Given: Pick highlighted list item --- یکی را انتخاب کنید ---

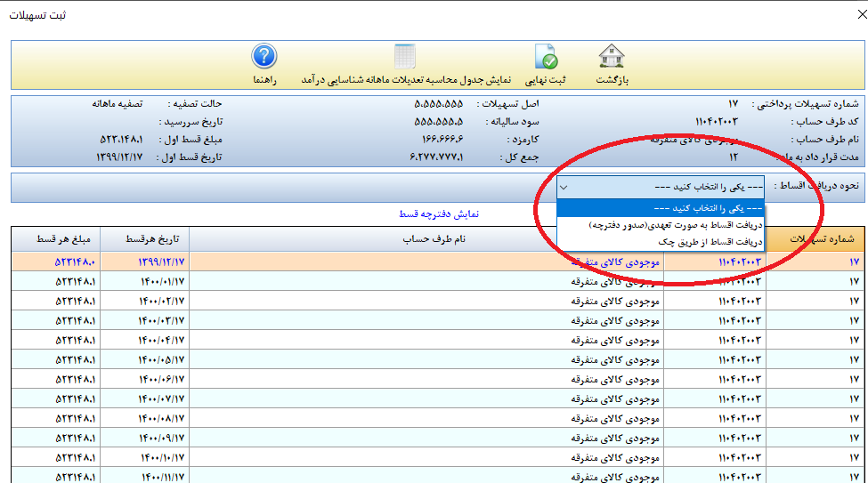Looking at the screenshot, I should click(x=661, y=208).
